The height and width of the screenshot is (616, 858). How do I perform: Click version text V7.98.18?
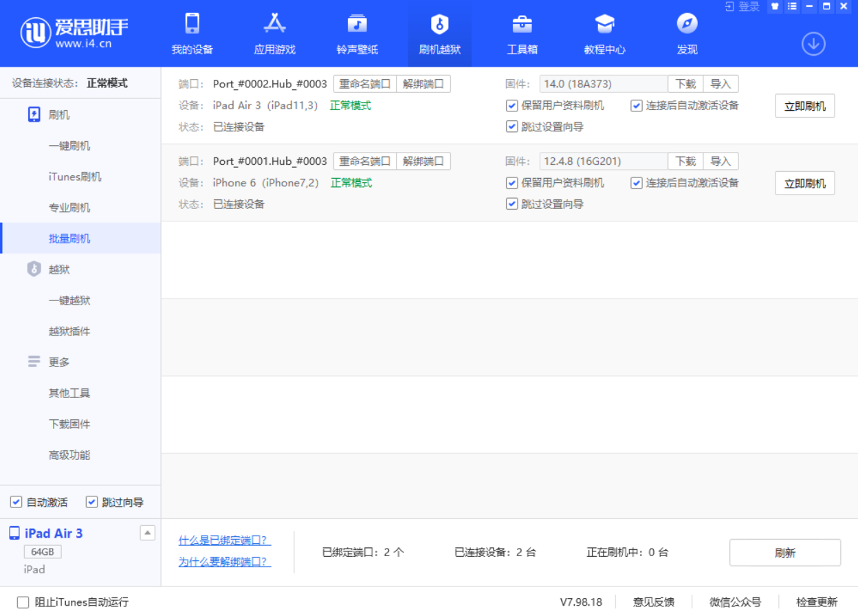(x=581, y=602)
